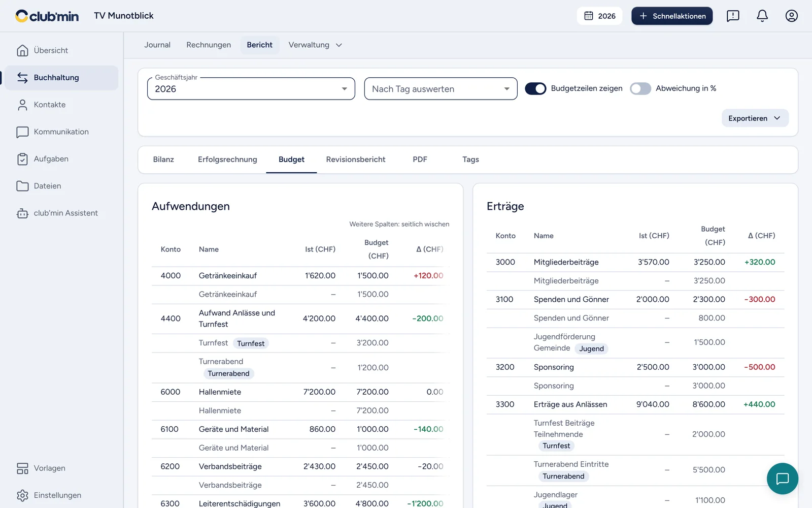Open the Erfolgsrechnung report tab
Screen dimensions: 812x508
(227, 160)
